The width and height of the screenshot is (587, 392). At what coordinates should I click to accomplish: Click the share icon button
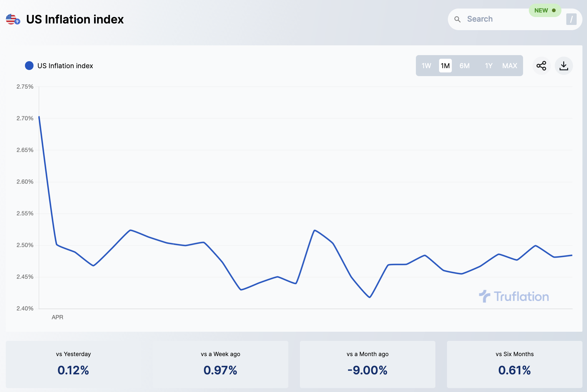click(x=541, y=66)
